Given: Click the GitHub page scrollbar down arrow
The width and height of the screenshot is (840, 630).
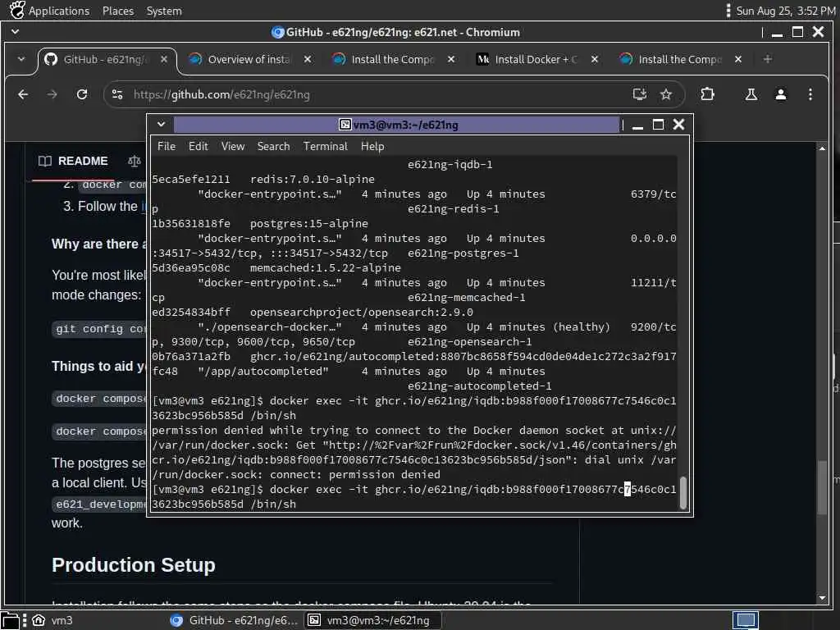Looking at the screenshot, I should [x=822, y=598].
